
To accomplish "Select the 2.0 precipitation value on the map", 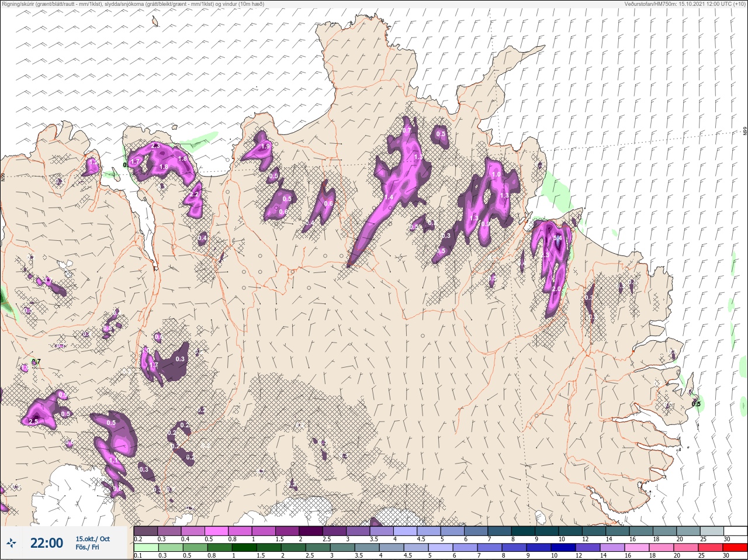I will pyautogui.click(x=556, y=289).
